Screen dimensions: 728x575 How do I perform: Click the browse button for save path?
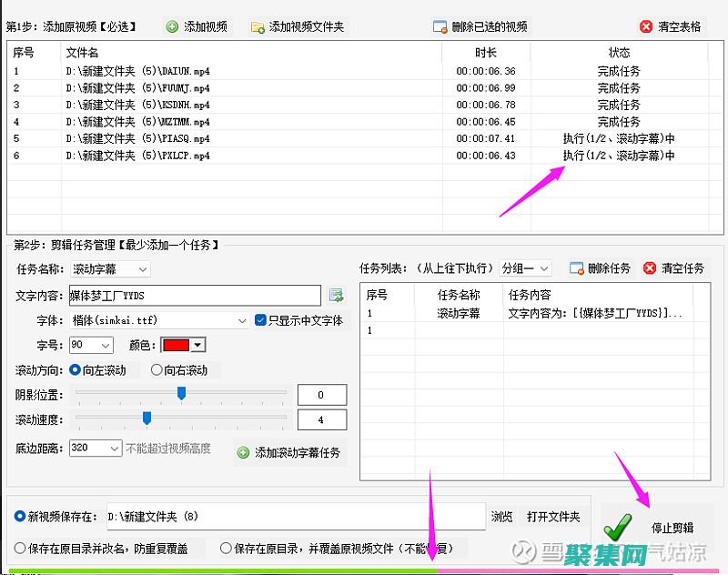pyautogui.click(x=501, y=516)
